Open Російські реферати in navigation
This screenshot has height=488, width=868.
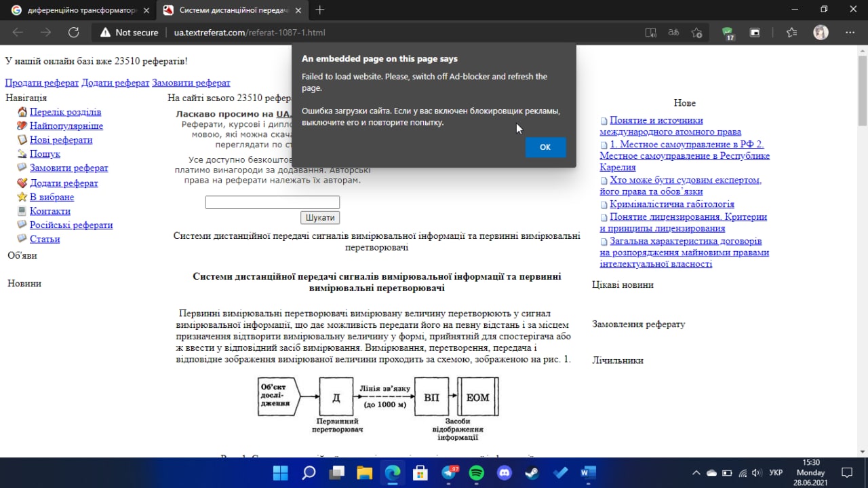pyautogui.click(x=71, y=225)
